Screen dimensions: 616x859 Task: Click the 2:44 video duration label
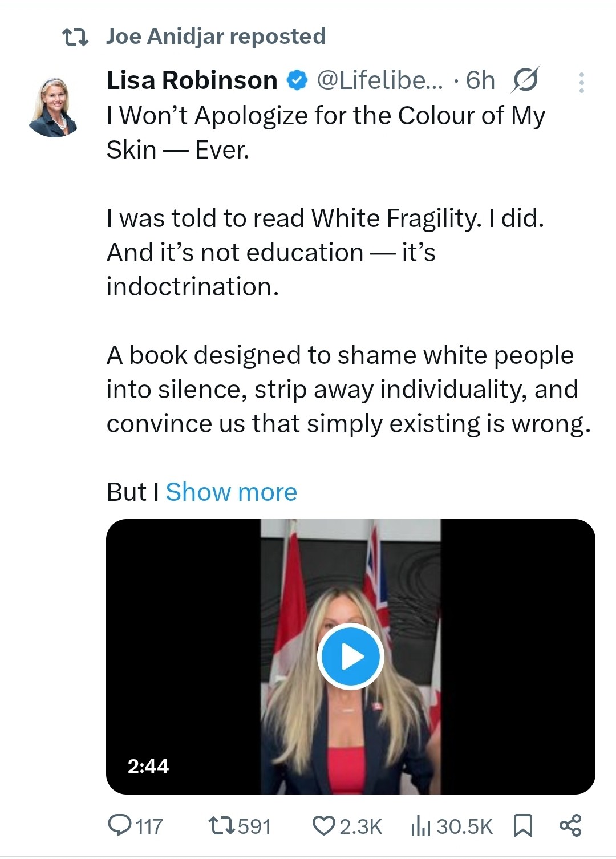pos(148,765)
